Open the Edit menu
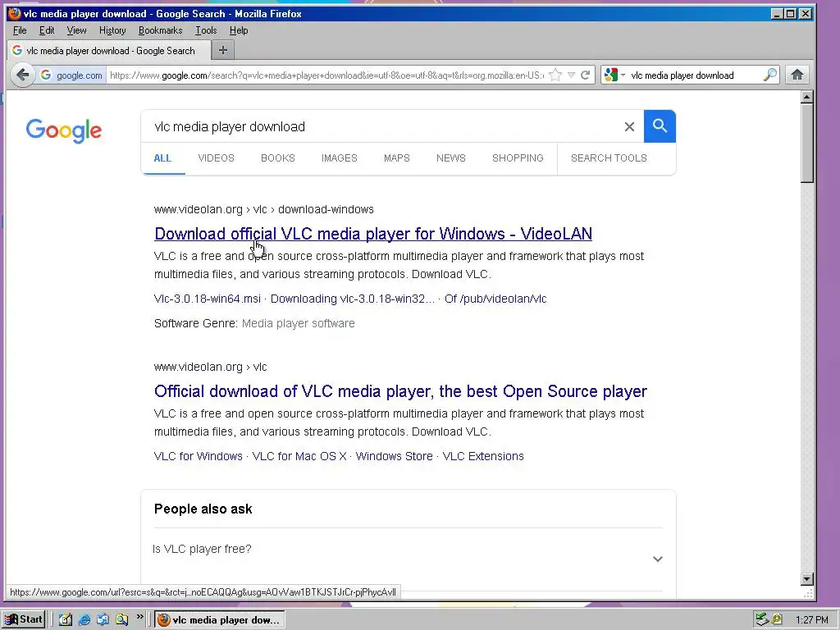Viewport: 840px width, 630px height. pyautogui.click(x=47, y=30)
